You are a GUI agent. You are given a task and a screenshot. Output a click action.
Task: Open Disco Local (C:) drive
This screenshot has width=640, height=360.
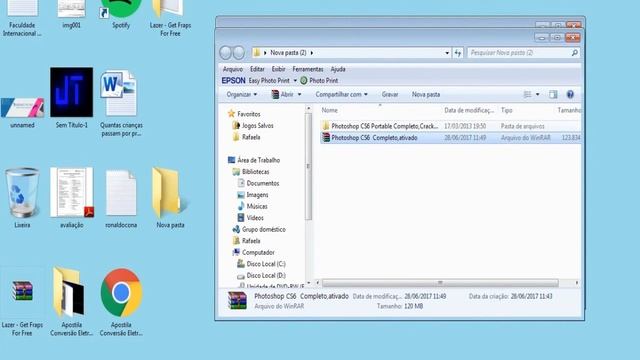(x=261, y=264)
